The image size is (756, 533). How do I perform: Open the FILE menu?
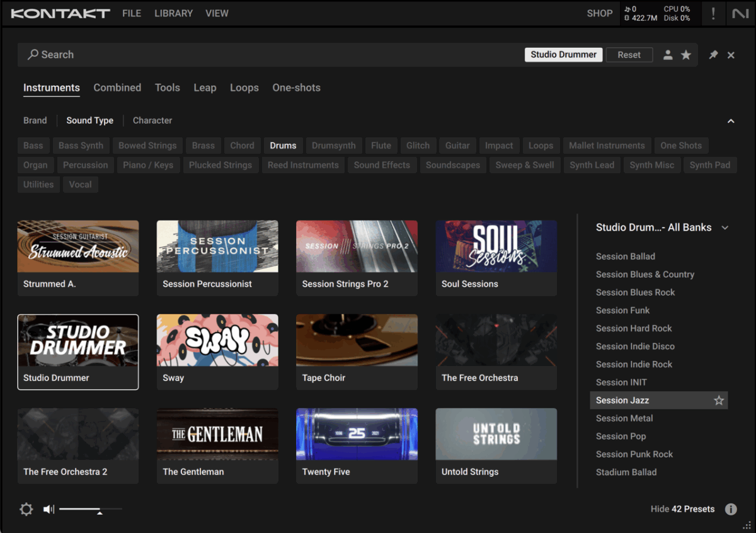(x=132, y=13)
